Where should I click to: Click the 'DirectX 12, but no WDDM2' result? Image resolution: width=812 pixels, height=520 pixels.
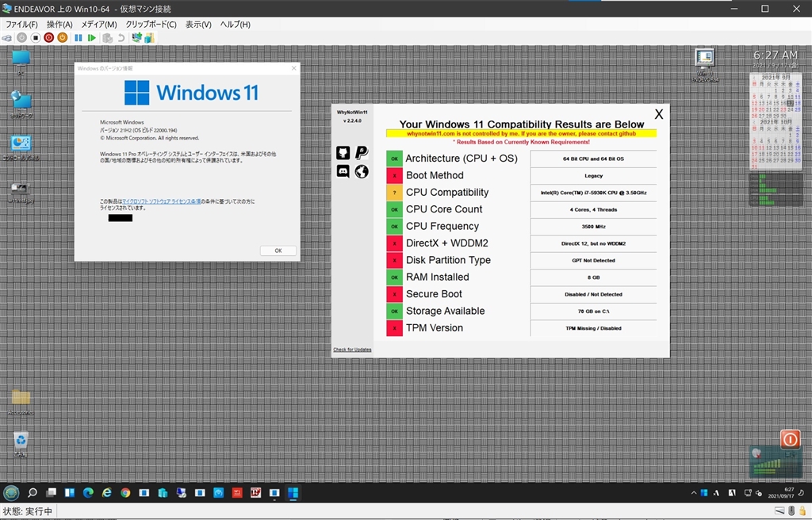[593, 243]
